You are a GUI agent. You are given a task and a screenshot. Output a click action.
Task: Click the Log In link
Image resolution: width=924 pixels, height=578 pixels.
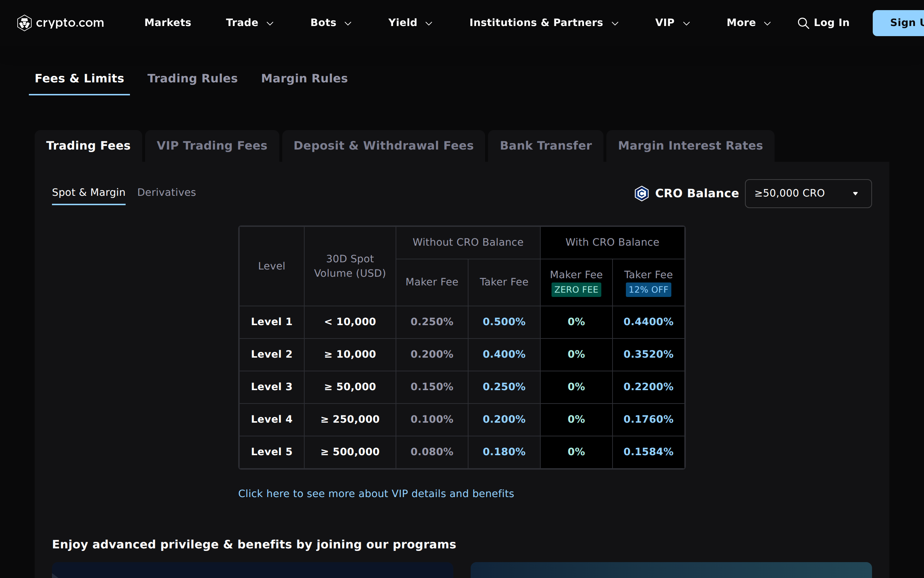pyautogui.click(x=832, y=22)
